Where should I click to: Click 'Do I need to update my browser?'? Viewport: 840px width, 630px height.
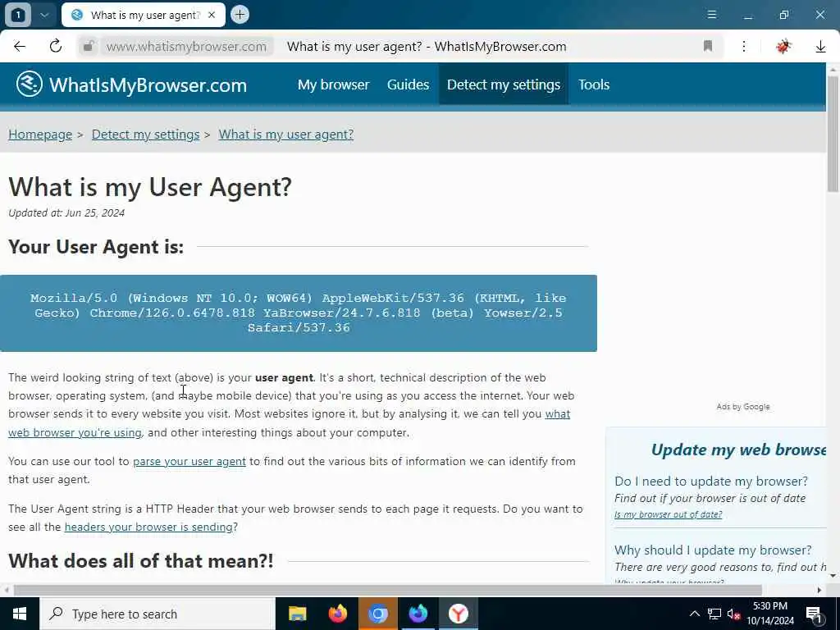[x=711, y=481]
